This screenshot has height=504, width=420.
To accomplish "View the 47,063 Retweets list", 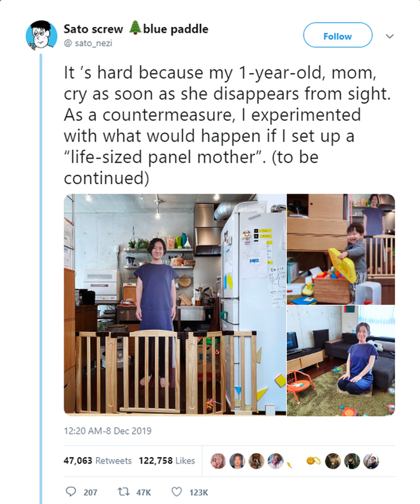I will (98, 460).
